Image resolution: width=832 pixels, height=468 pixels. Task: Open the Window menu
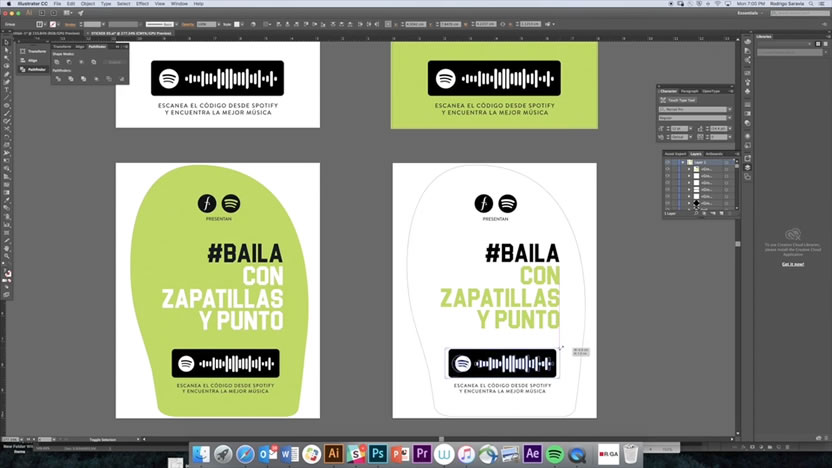point(179,4)
